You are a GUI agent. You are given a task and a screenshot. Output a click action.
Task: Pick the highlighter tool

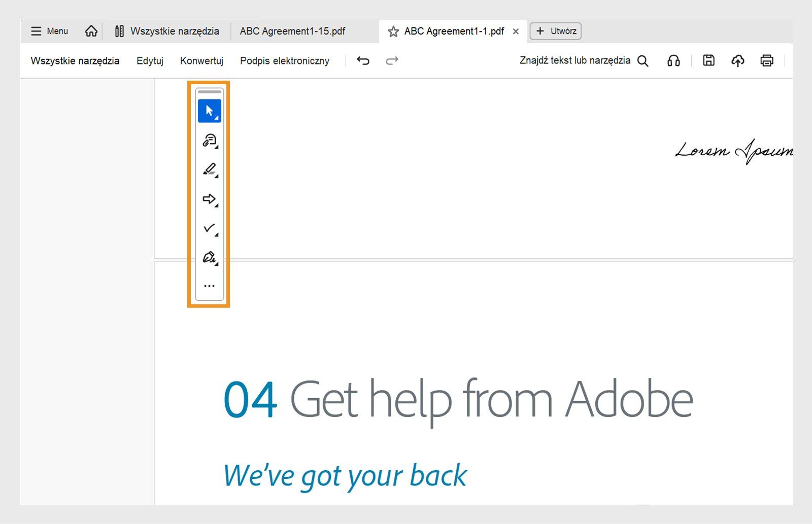point(209,169)
